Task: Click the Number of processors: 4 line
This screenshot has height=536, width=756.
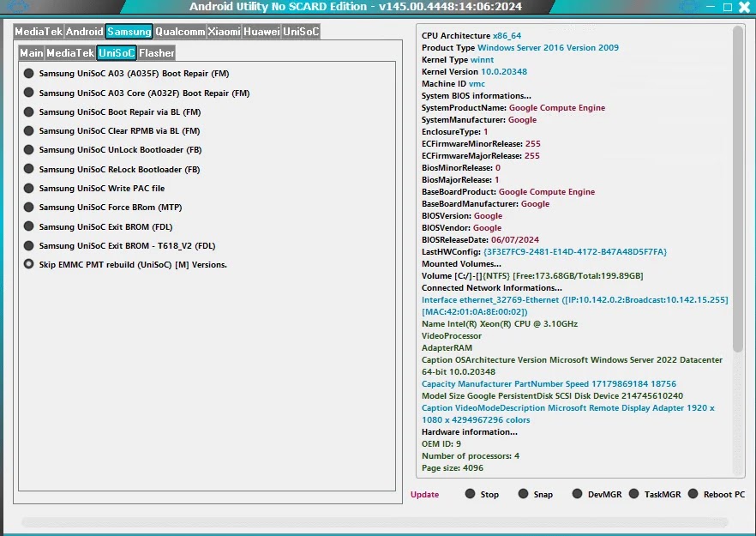Action: click(x=470, y=456)
